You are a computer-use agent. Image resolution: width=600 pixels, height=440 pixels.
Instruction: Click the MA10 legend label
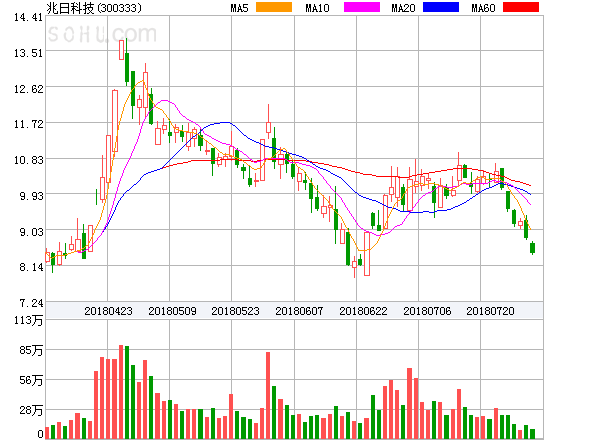tap(317, 8)
